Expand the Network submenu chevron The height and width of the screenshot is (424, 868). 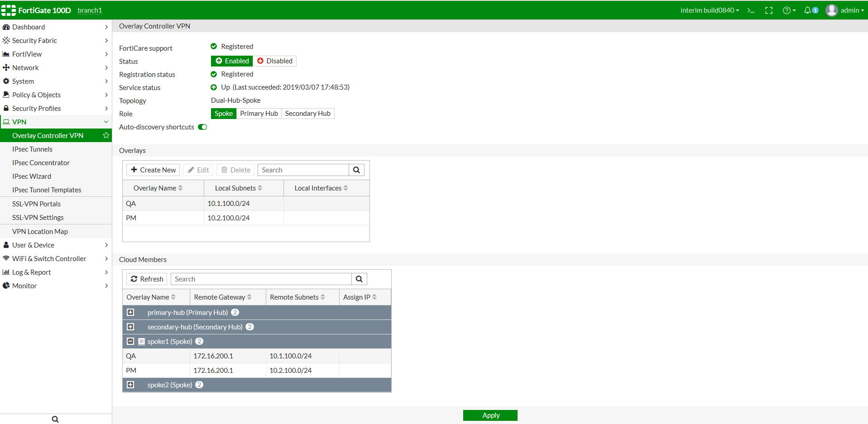pos(106,67)
